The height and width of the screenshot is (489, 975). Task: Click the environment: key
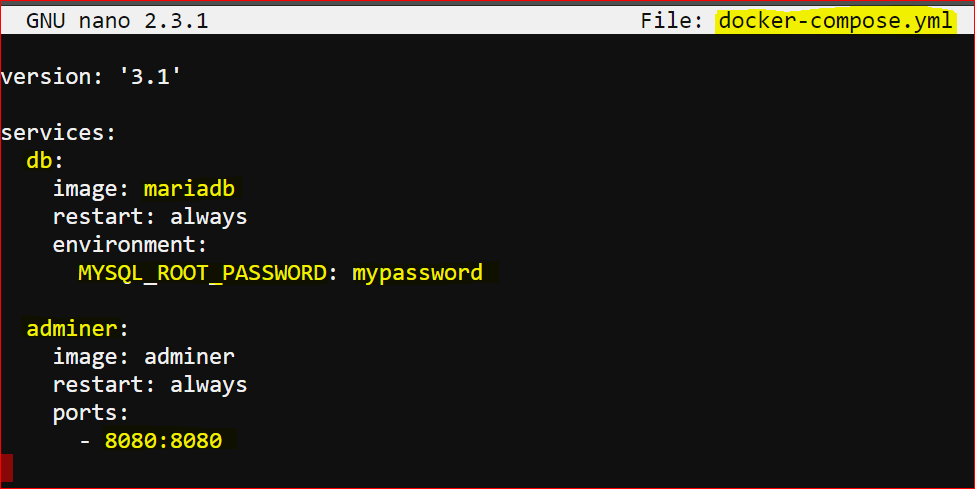click(129, 244)
